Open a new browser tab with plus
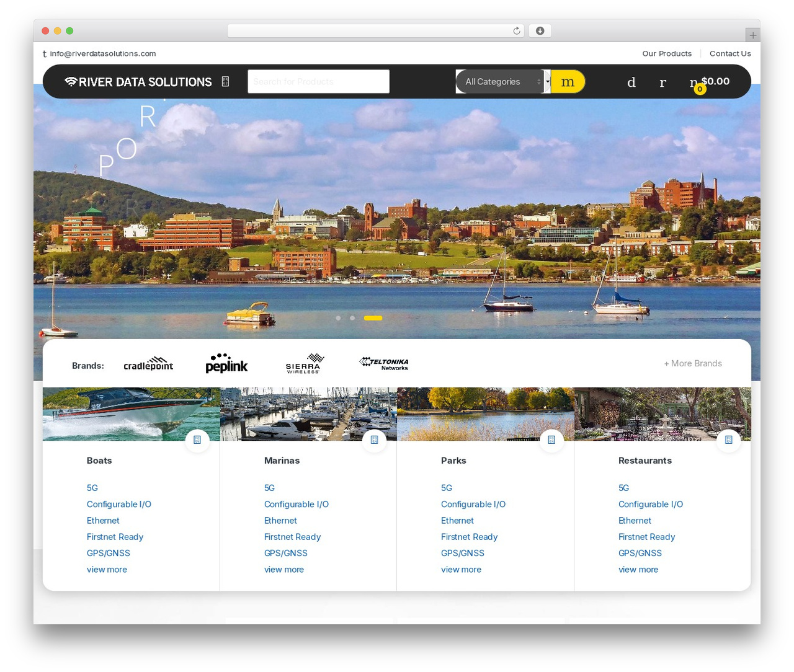Image resolution: width=794 pixels, height=672 pixels. [752, 35]
